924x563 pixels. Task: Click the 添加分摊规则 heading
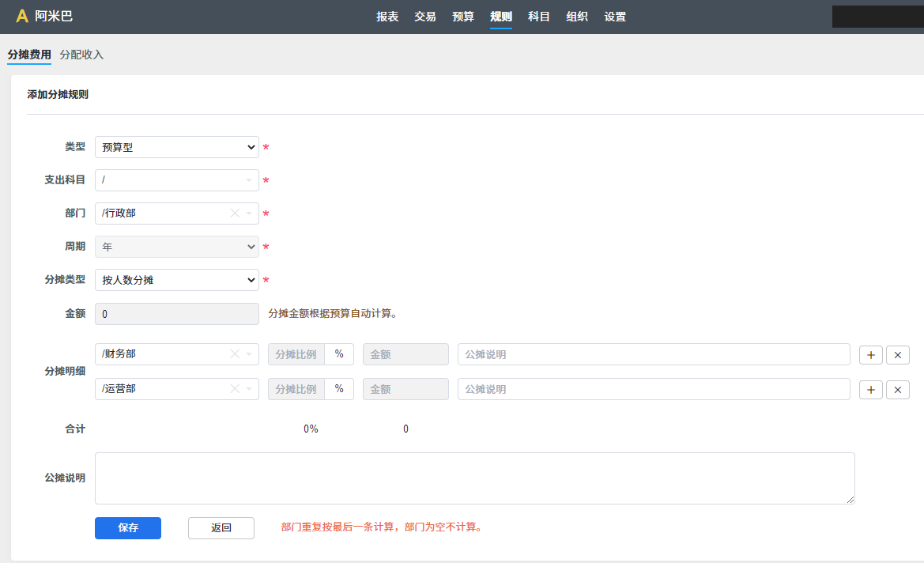[58, 94]
